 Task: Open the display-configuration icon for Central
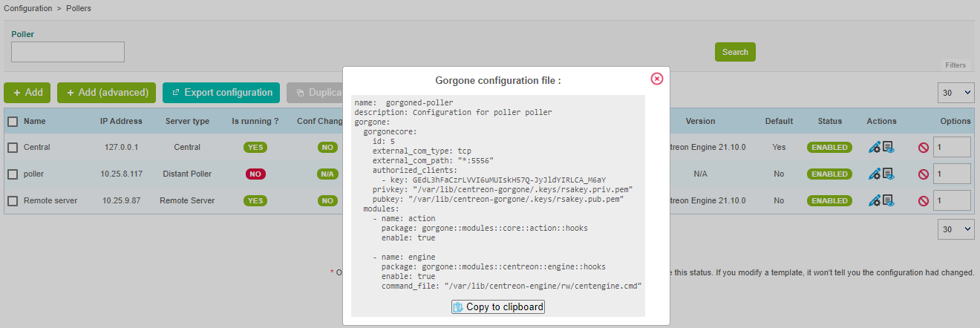pyautogui.click(x=888, y=148)
